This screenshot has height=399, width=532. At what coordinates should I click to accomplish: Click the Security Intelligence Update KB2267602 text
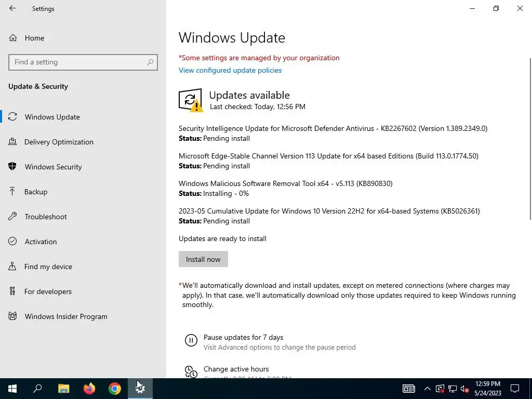coord(333,129)
